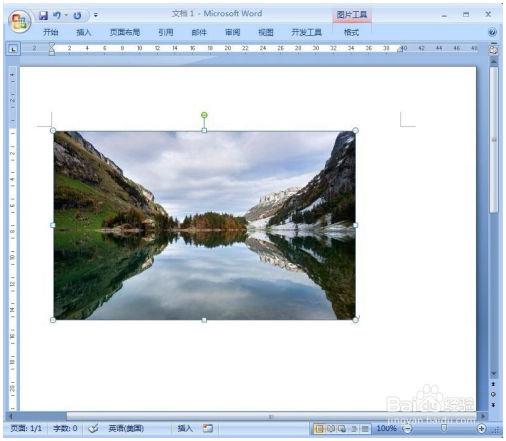Open the Select Browse Object button on the scrollbar
Viewport: 506px width, 441px height.
493,394
